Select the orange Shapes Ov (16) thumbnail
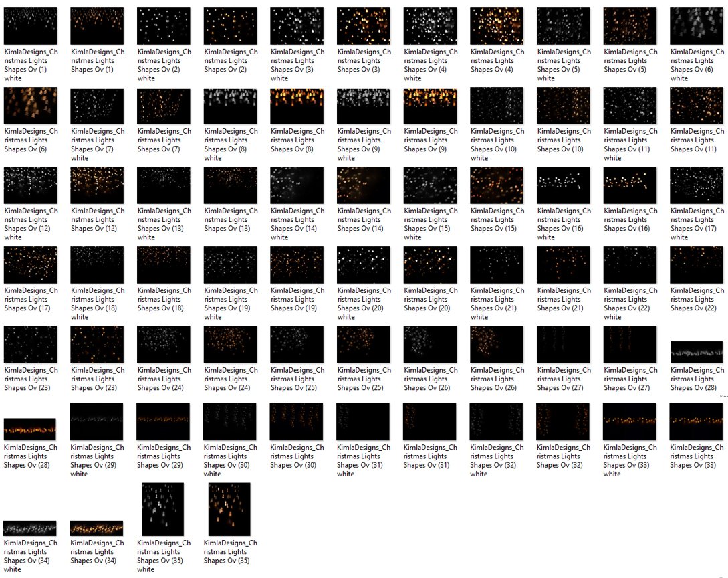Screen dimensions: 728x578 (630, 185)
